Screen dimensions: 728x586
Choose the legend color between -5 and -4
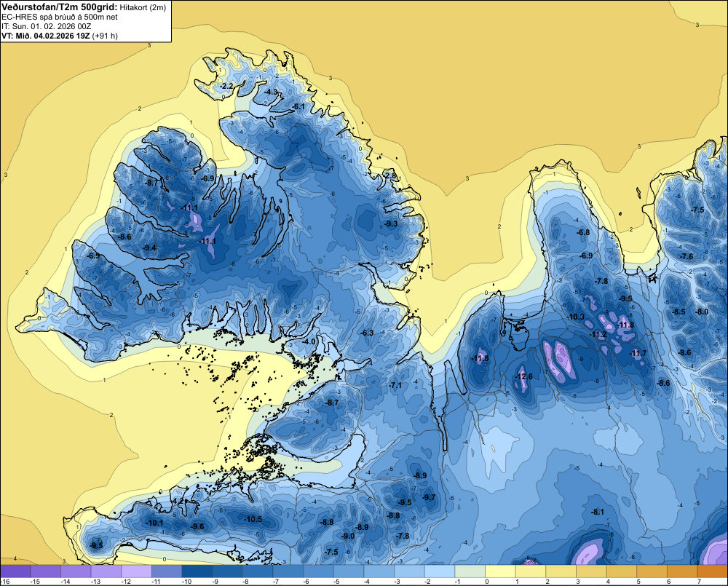(x=349, y=571)
